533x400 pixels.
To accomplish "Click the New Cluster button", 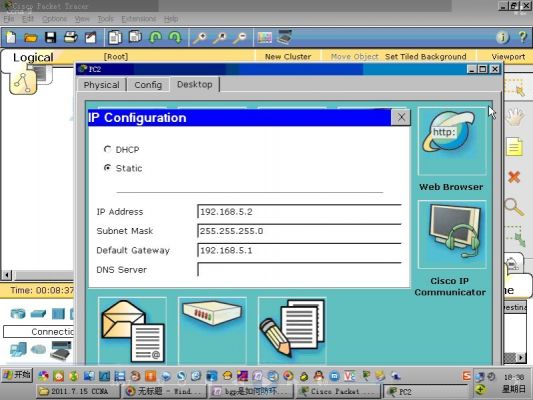I will point(288,56).
